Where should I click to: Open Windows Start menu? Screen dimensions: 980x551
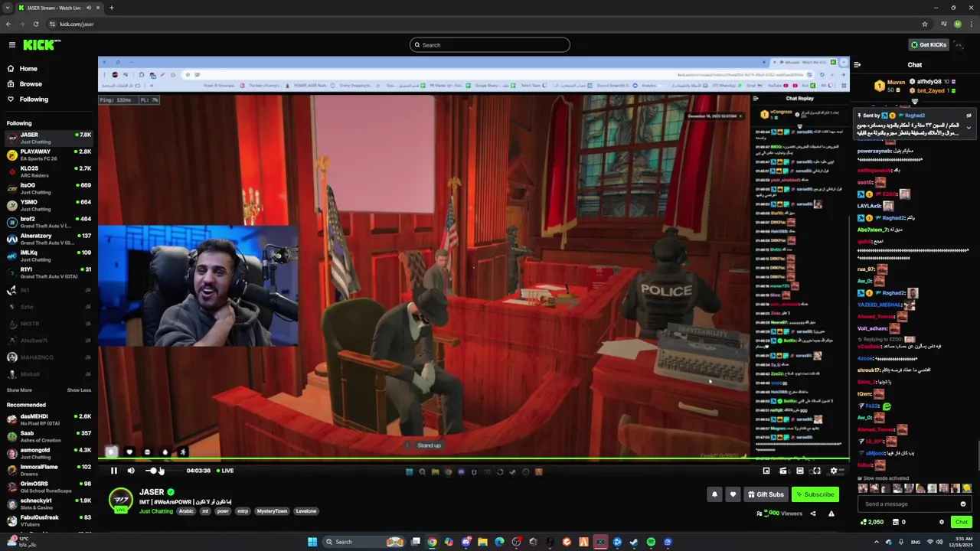click(x=312, y=542)
